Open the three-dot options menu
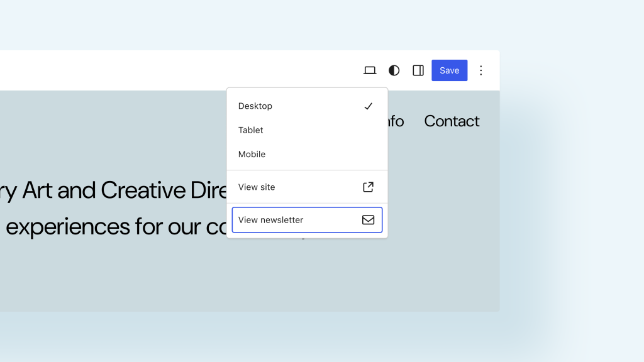Image resolution: width=644 pixels, height=362 pixels. click(480, 70)
